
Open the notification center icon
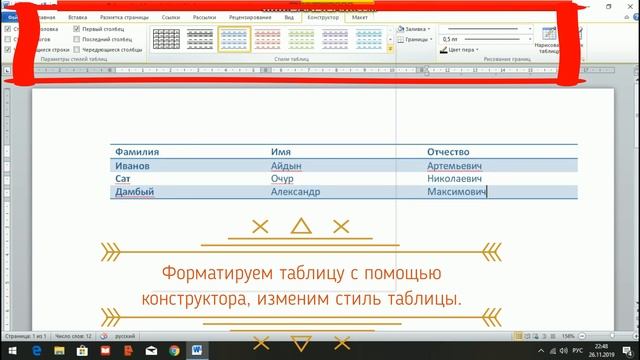click(627, 351)
